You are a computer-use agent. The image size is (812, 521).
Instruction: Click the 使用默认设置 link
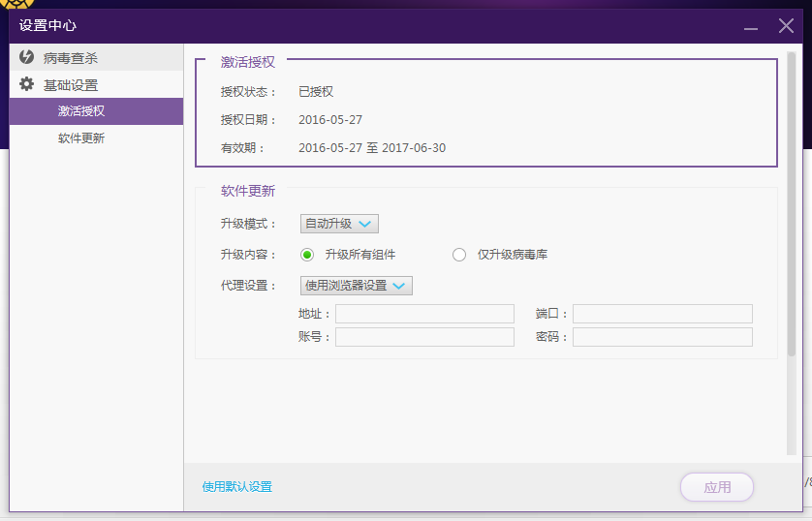point(237,486)
